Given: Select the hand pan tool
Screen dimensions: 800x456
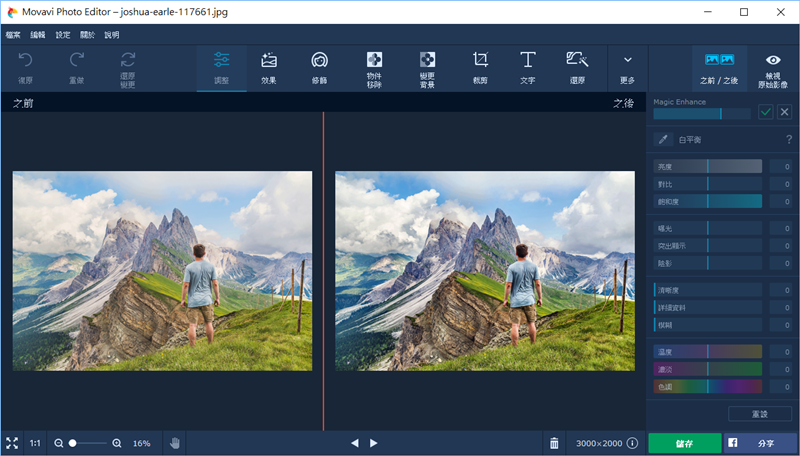Looking at the screenshot, I should click(174, 443).
